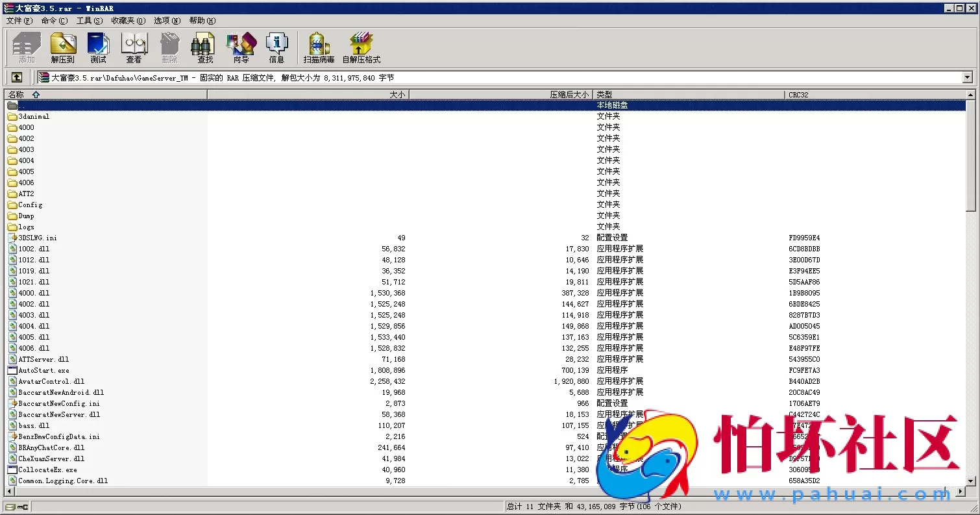980x515 pixels.
Task: Click the Self-Extracting format (自解压格式) icon
Action: pos(361,48)
